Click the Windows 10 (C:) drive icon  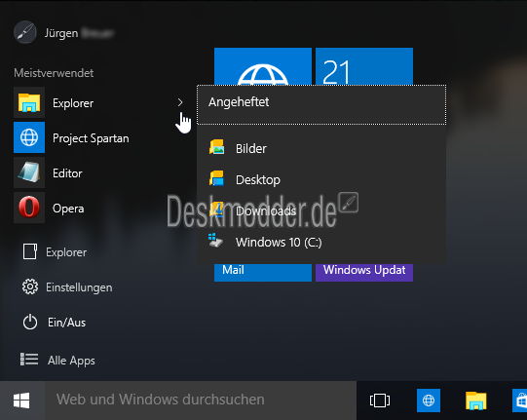215,240
